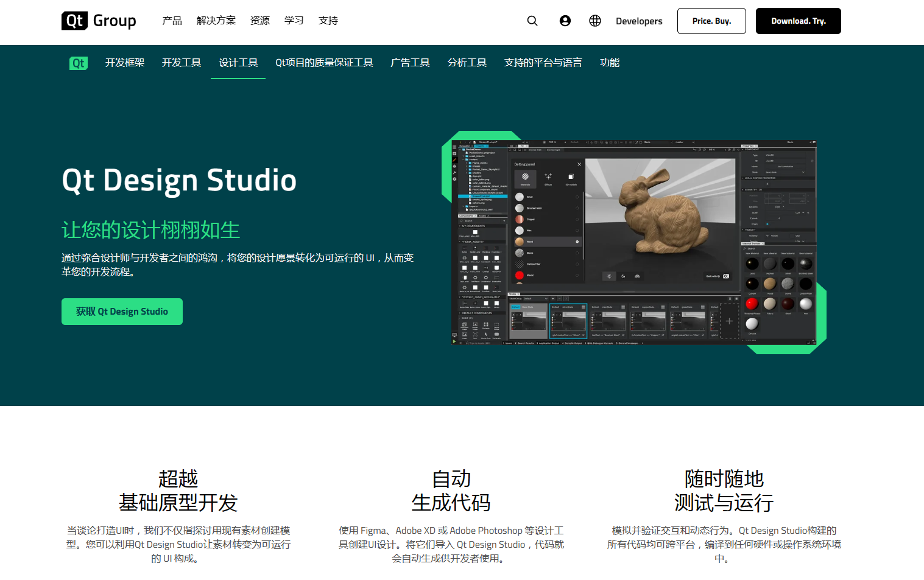Click the Qt Design Studio app screenshot image

click(x=633, y=242)
